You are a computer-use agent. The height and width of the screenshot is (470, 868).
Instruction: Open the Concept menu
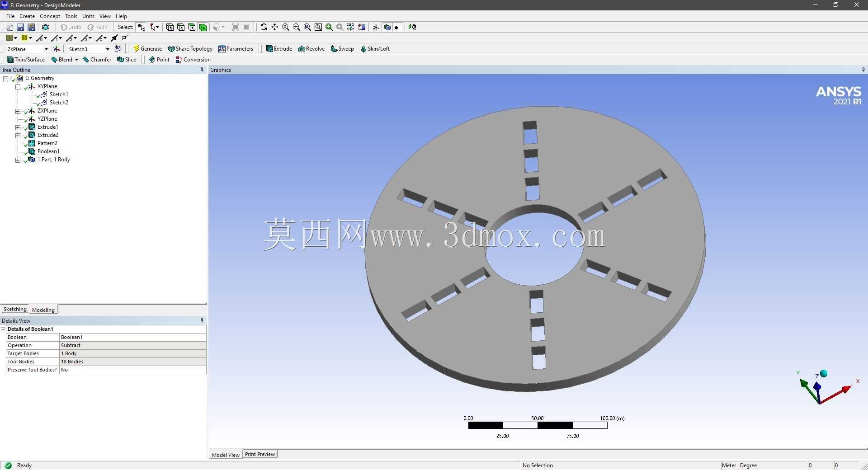50,16
